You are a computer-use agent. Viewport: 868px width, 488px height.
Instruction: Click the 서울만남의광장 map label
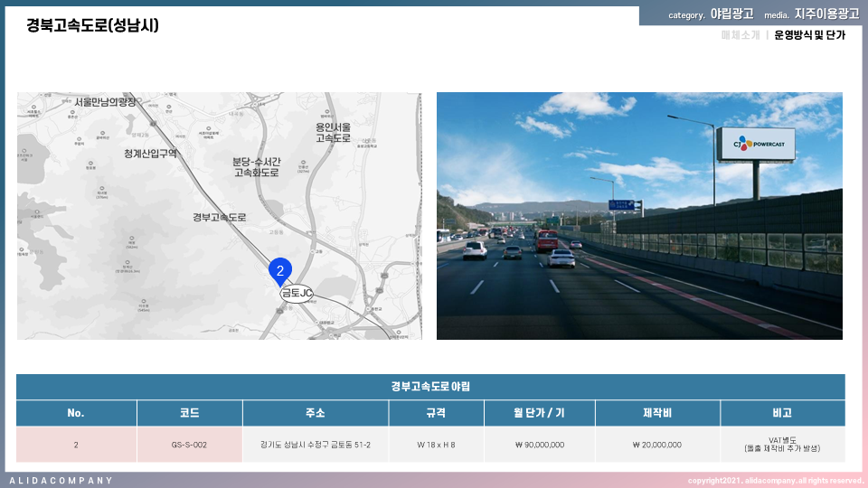[105, 102]
